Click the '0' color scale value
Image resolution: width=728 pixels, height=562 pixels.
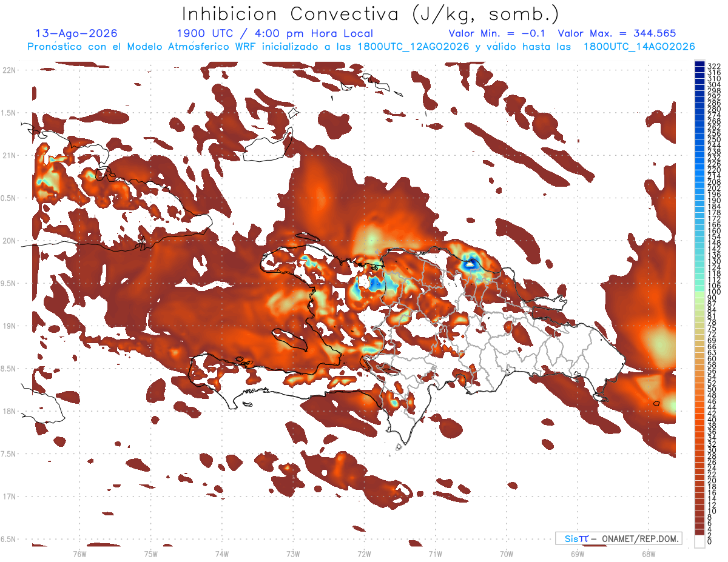click(710, 541)
